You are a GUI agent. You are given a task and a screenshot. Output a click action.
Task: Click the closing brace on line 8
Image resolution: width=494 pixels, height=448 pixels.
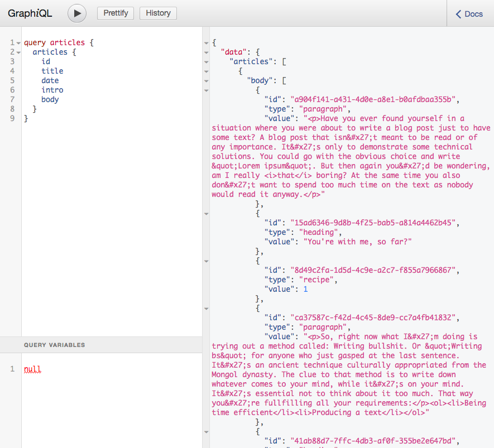(35, 109)
